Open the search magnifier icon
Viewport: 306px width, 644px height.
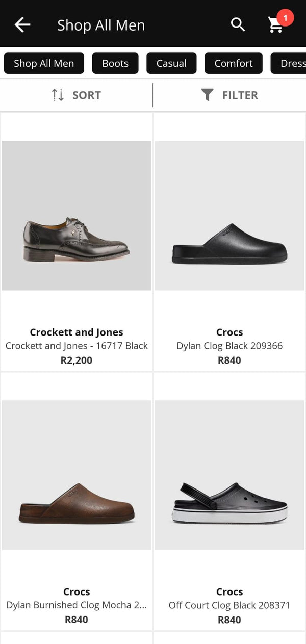238,24
